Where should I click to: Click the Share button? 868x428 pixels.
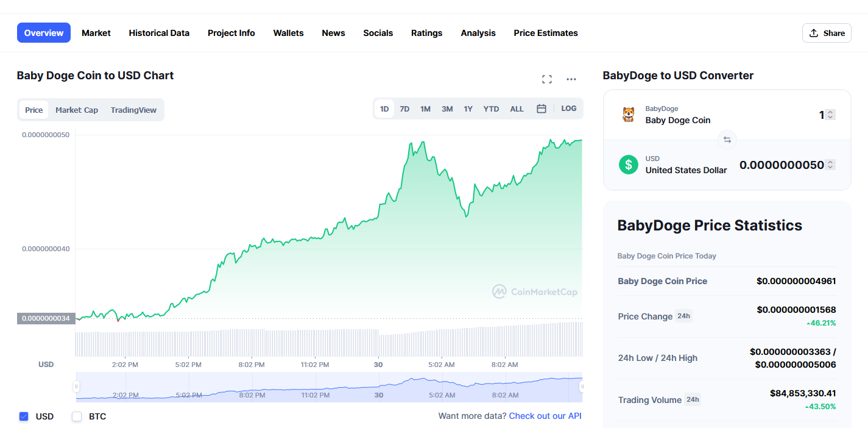(x=827, y=33)
